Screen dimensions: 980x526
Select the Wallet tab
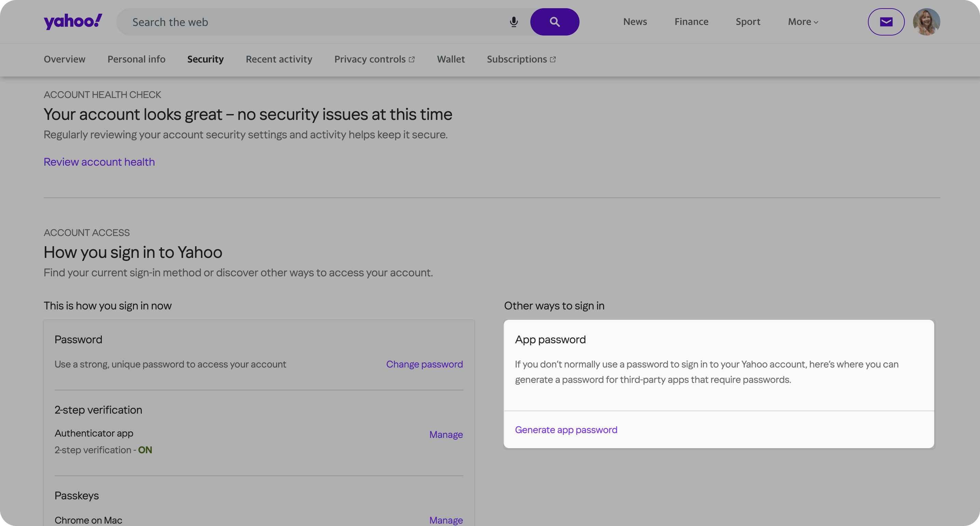point(451,59)
